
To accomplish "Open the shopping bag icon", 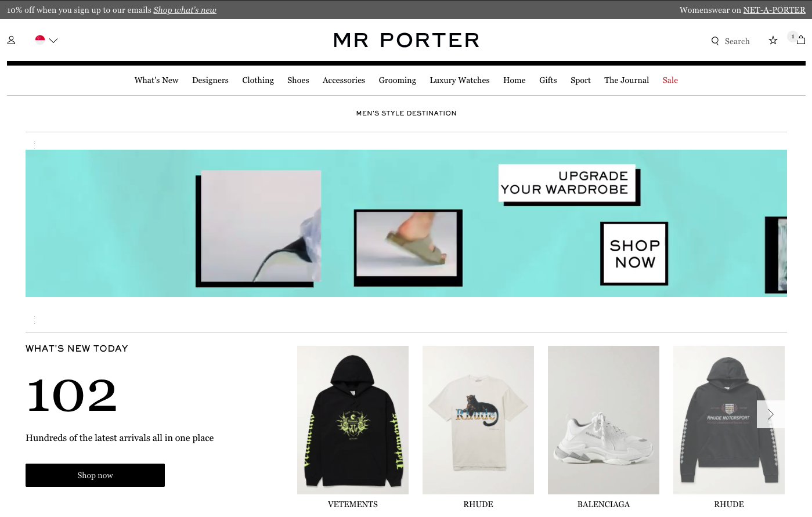I will pos(801,40).
